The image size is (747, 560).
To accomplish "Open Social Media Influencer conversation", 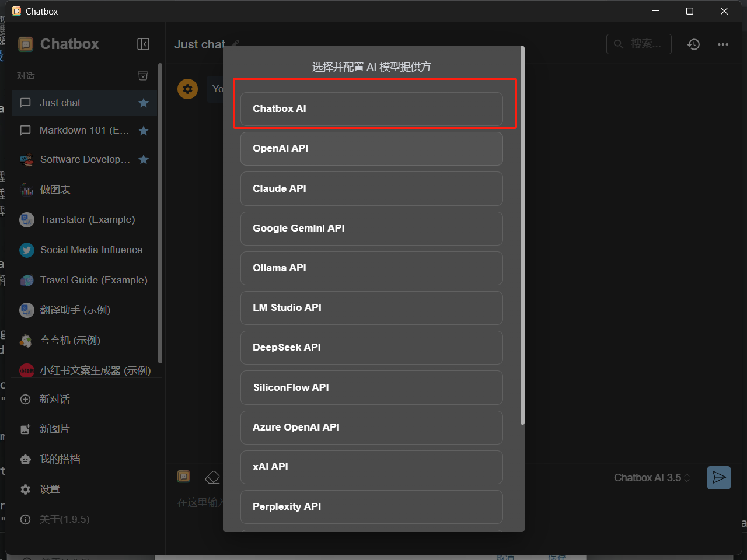I will [x=85, y=250].
